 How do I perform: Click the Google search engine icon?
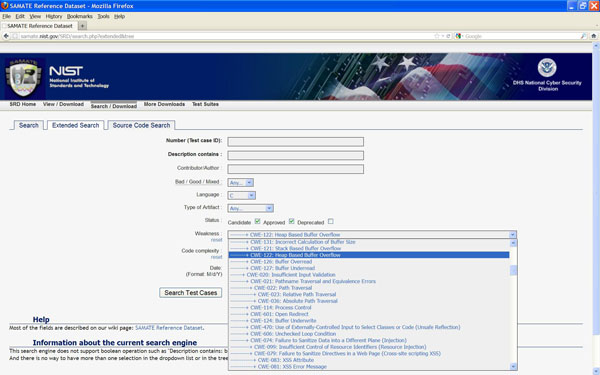(458, 36)
